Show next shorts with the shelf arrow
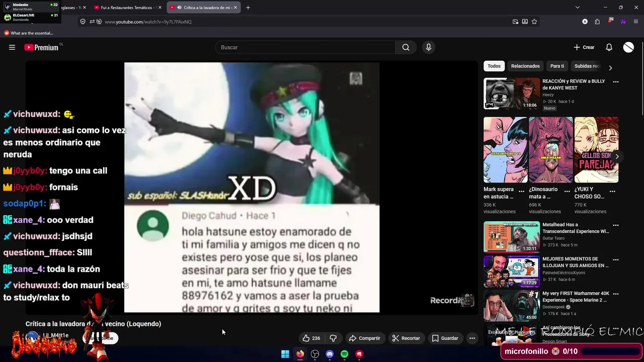The height and width of the screenshot is (362, 644). point(617,156)
